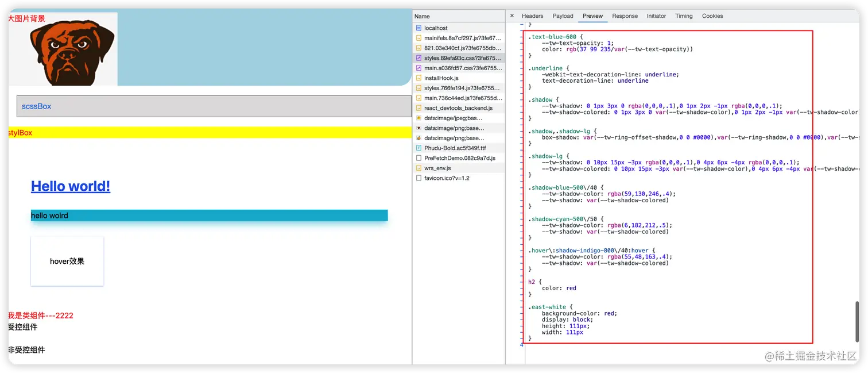Select the main.736c44ed.js request
Image resolution: width=868 pixels, height=373 pixels.
[x=459, y=98]
